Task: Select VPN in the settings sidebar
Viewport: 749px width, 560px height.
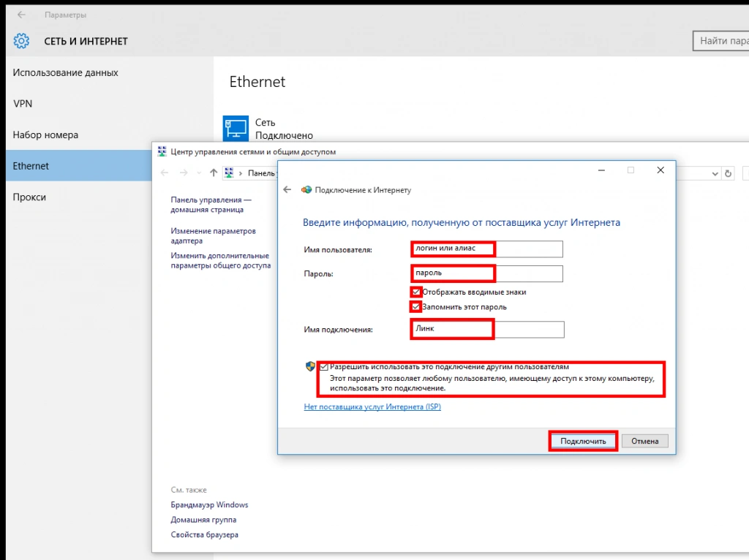Action: coord(23,104)
